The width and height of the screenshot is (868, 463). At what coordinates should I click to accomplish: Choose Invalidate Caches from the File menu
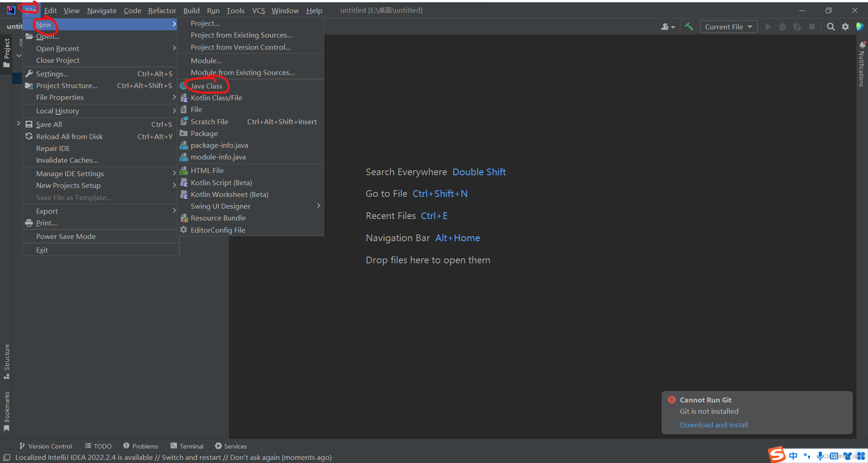[66, 160]
